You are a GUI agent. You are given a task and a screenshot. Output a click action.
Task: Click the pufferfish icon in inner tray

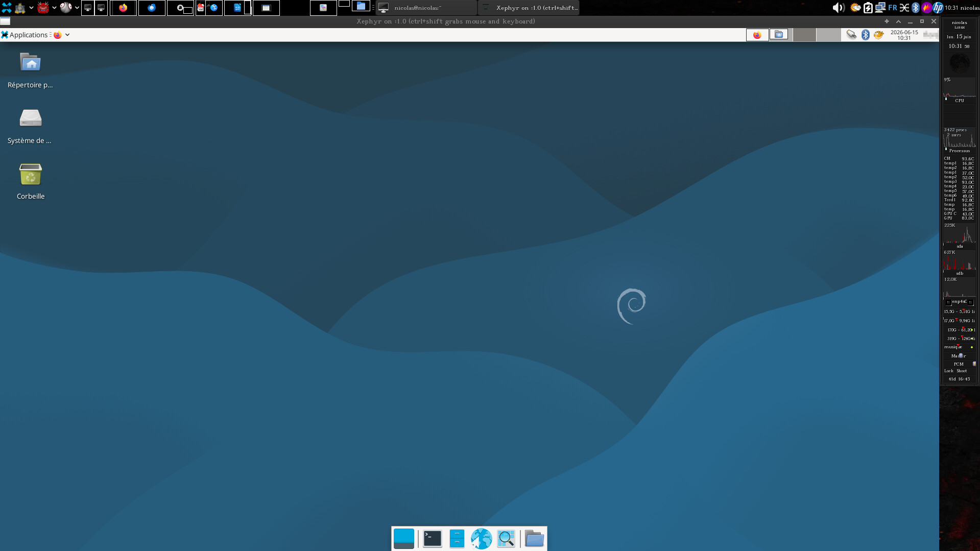click(879, 35)
